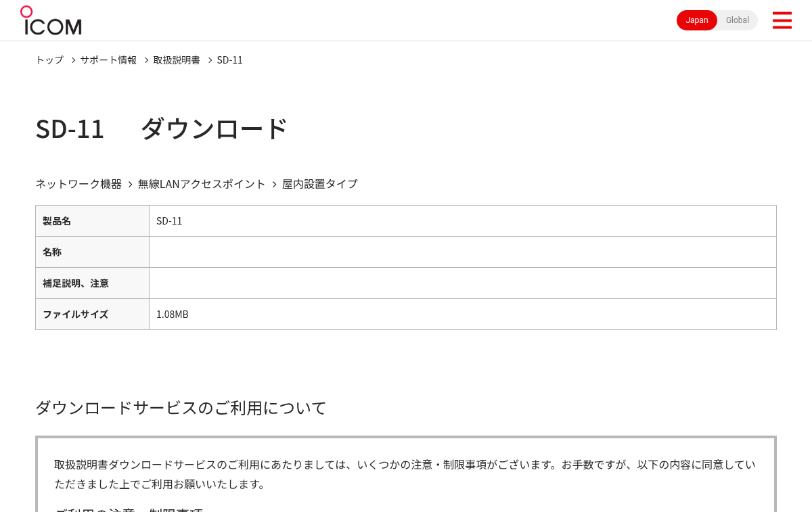The image size is (812, 512).
Task: Click the ダウンロードサービスのご利用について heading
Action: [181, 408]
